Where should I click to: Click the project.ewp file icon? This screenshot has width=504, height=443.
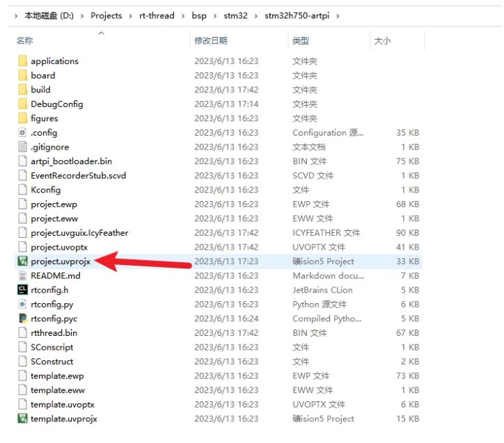22,204
